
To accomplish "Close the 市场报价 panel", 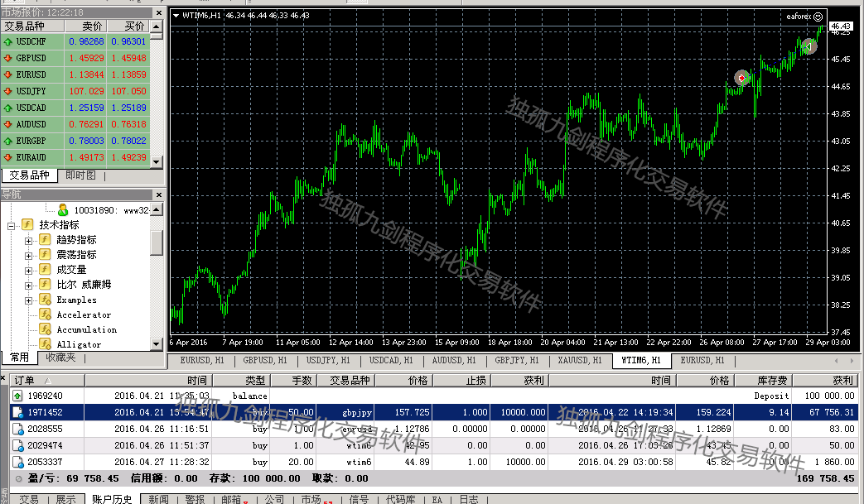I will coord(159,13).
